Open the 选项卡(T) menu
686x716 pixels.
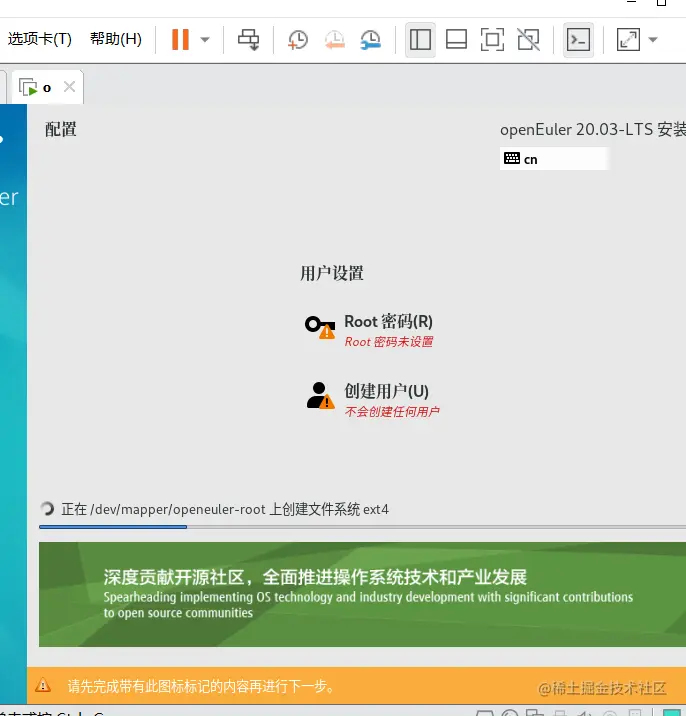[x=39, y=39]
